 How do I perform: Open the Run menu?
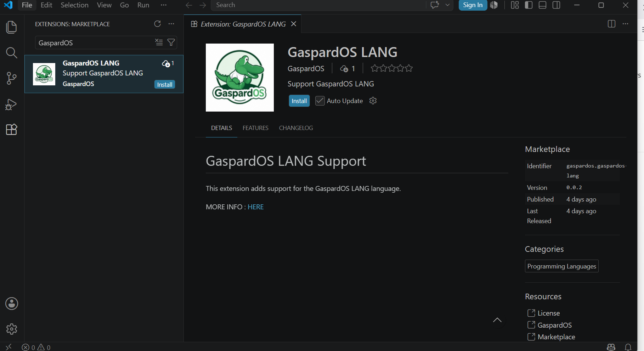point(143,5)
